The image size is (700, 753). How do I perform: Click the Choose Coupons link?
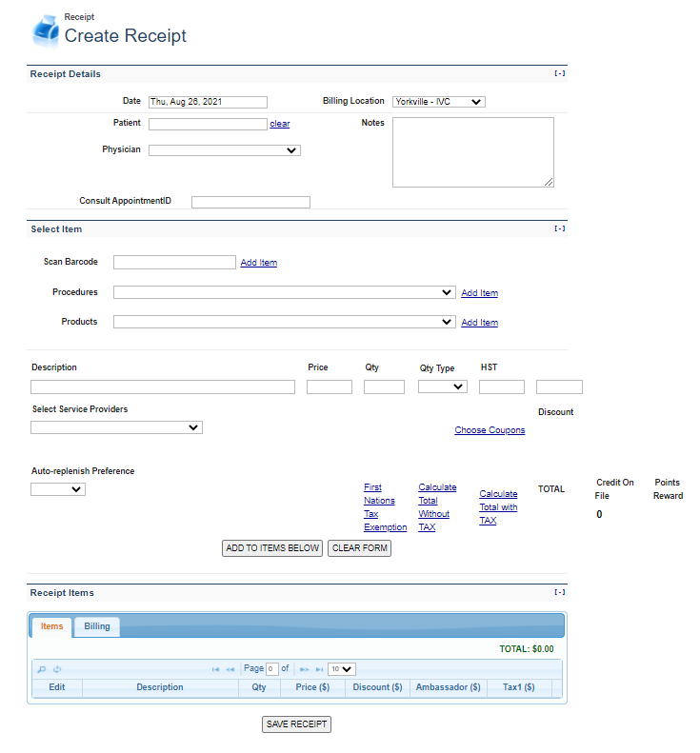point(490,430)
